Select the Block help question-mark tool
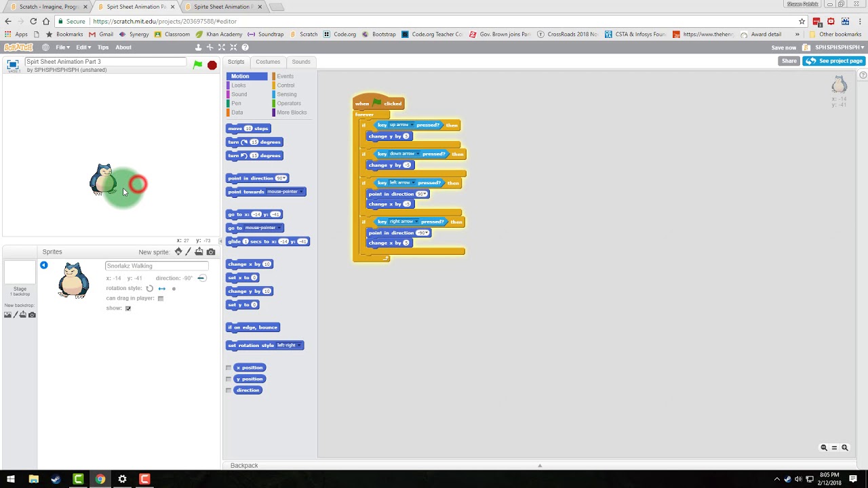The image size is (868, 488). (245, 47)
